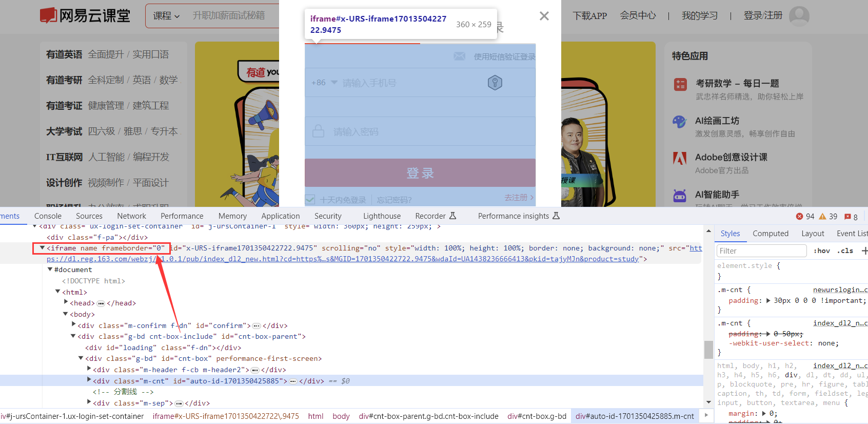Click the red error count icon
This screenshot has height=424, width=868.
tap(799, 216)
